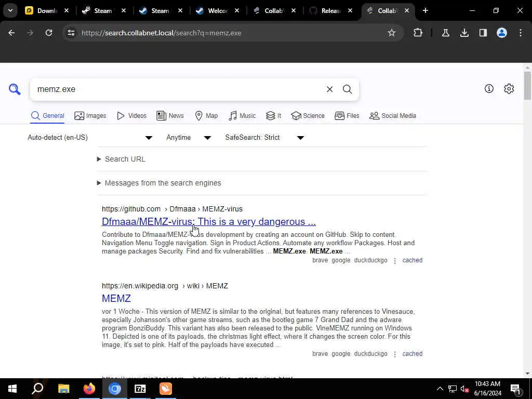This screenshot has height=399, width=532.
Task: Open cached version of Wikipedia result
Action: coord(412,353)
